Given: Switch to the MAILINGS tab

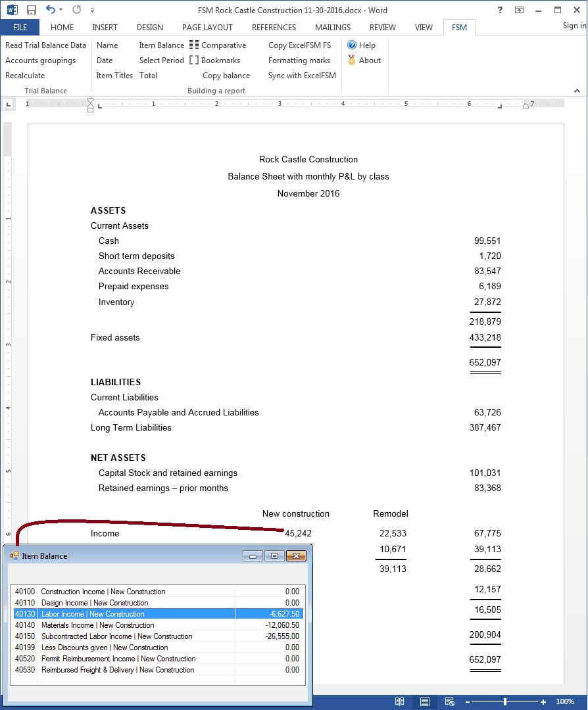Looking at the screenshot, I should (x=333, y=27).
